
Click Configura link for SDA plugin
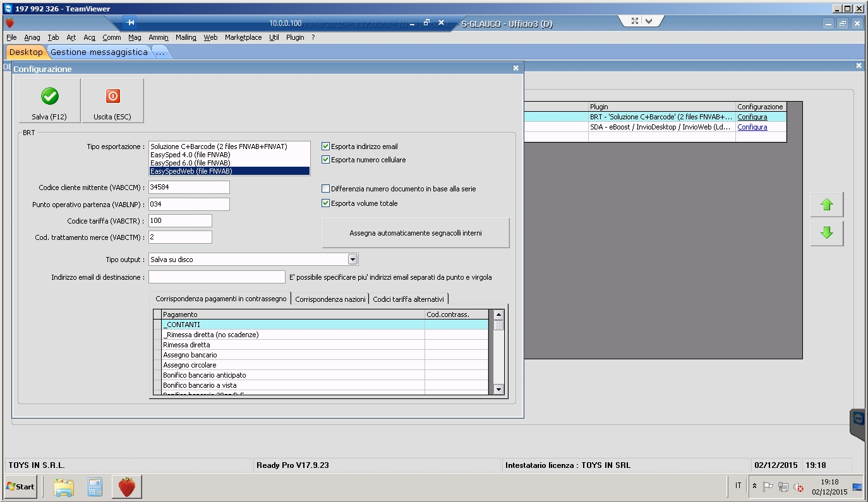(x=752, y=127)
